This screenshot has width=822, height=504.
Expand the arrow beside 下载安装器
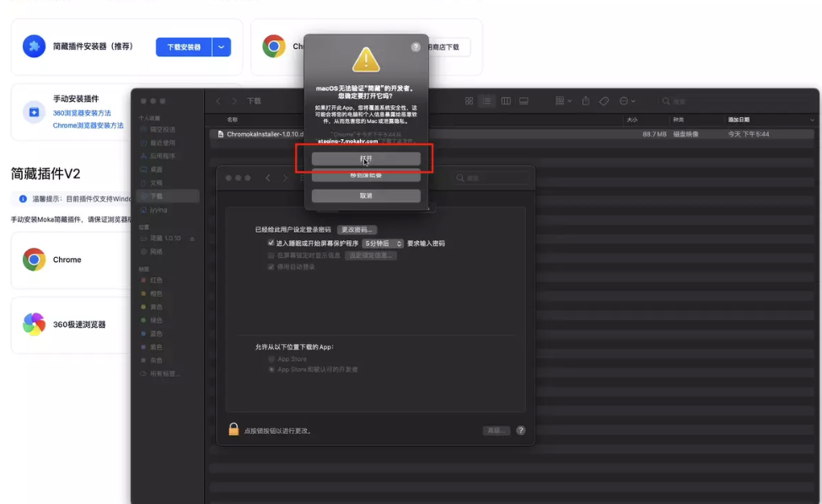221,47
